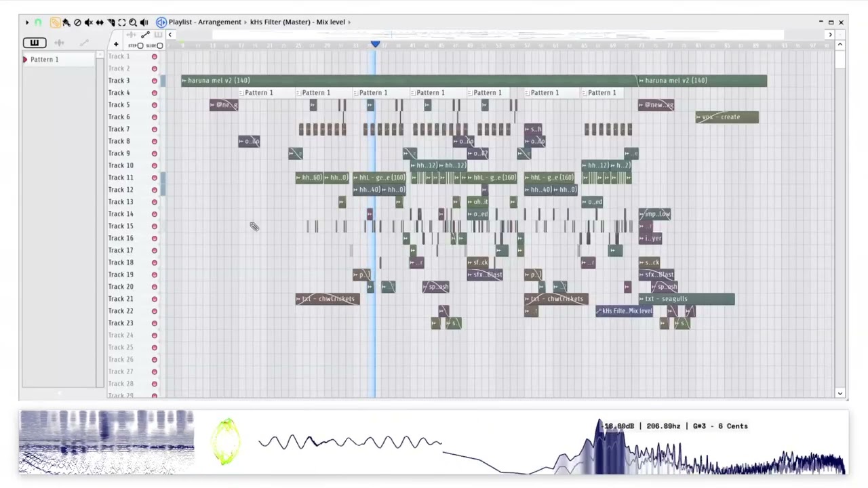Select the Slice tool
Viewport: 868px width, 488px height.
pyautogui.click(x=111, y=22)
